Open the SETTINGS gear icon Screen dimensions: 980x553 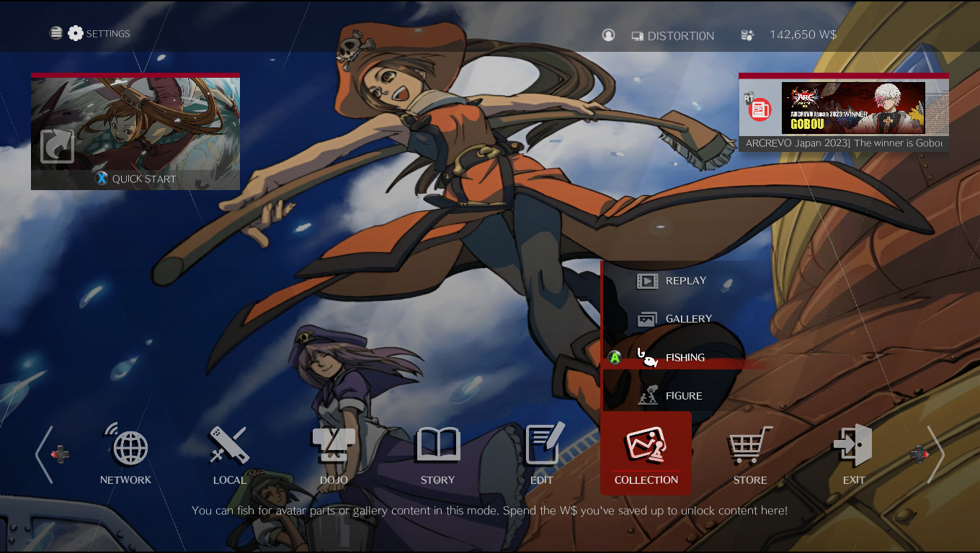tap(75, 32)
